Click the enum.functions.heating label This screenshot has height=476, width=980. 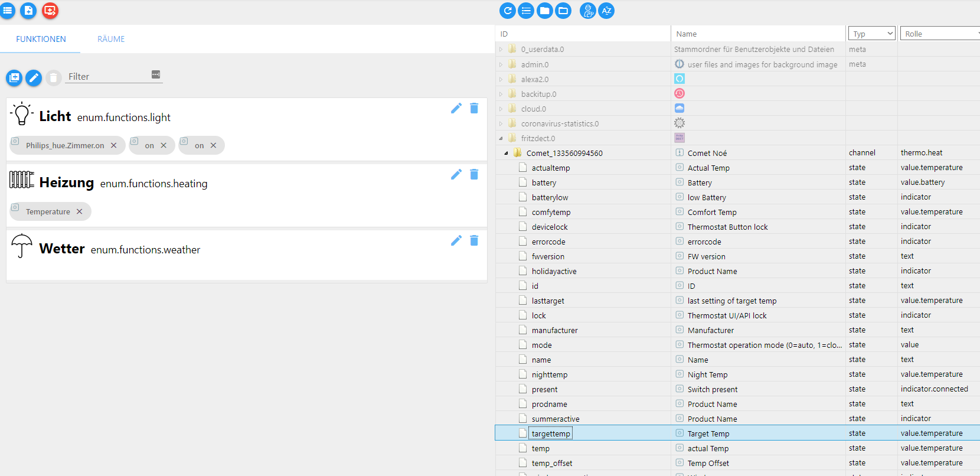153,184
